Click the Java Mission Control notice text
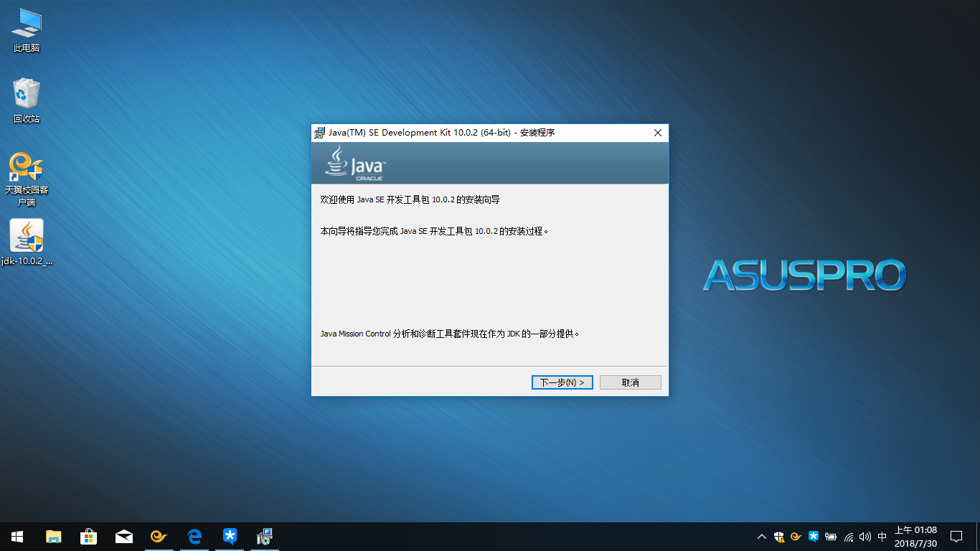The height and width of the screenshot is (551, 980). (x=450, y=334)
